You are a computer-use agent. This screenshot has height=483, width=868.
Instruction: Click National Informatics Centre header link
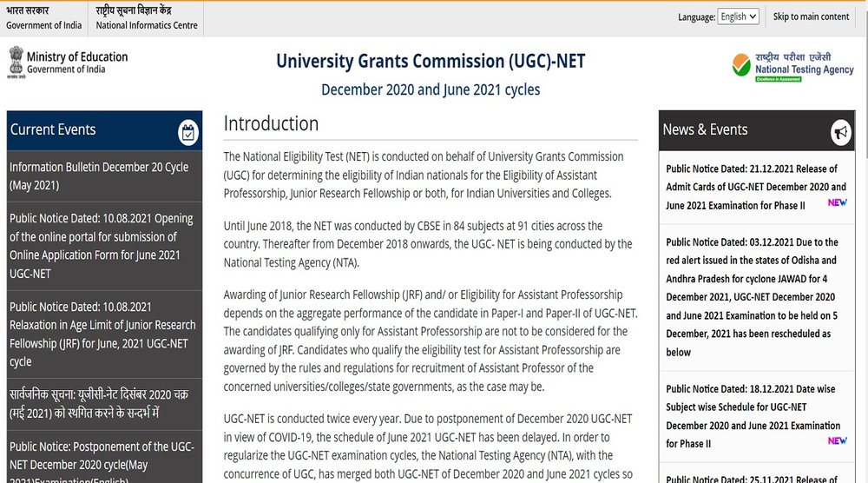coord(146,18)
